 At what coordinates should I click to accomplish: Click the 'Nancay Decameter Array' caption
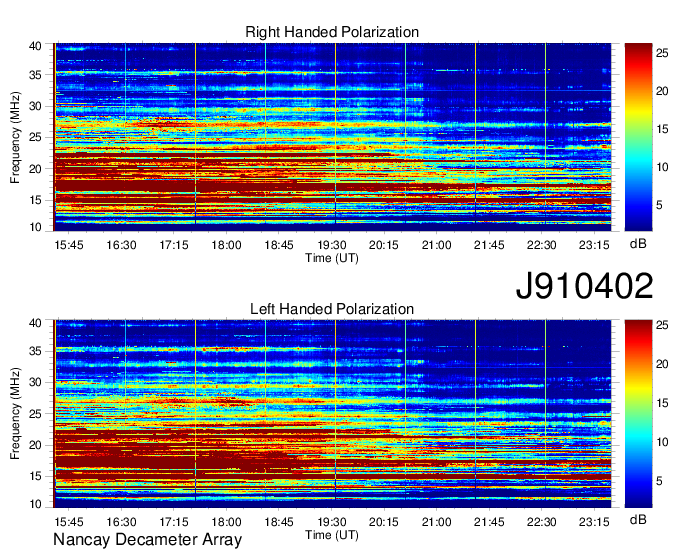click(147, 540)
